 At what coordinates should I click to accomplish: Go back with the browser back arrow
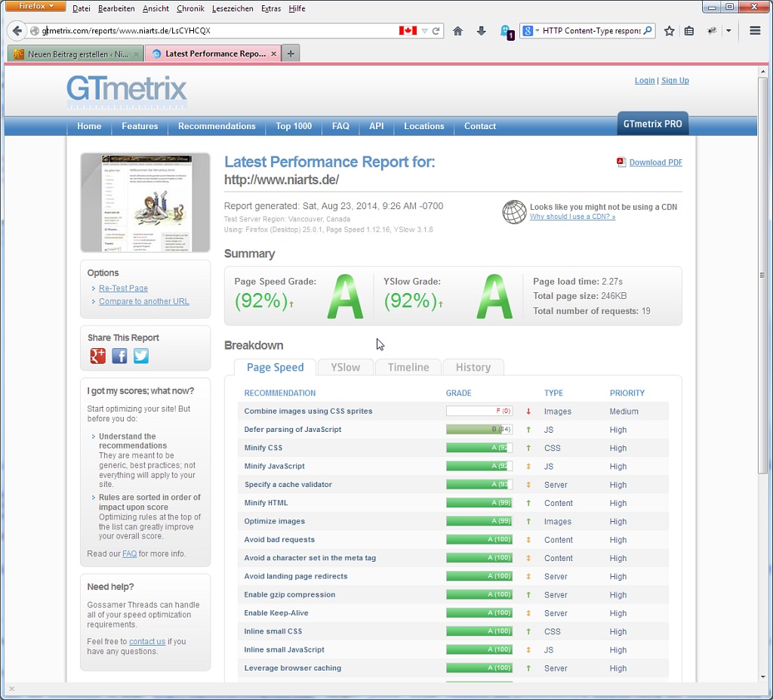click(x=17, y=31)
